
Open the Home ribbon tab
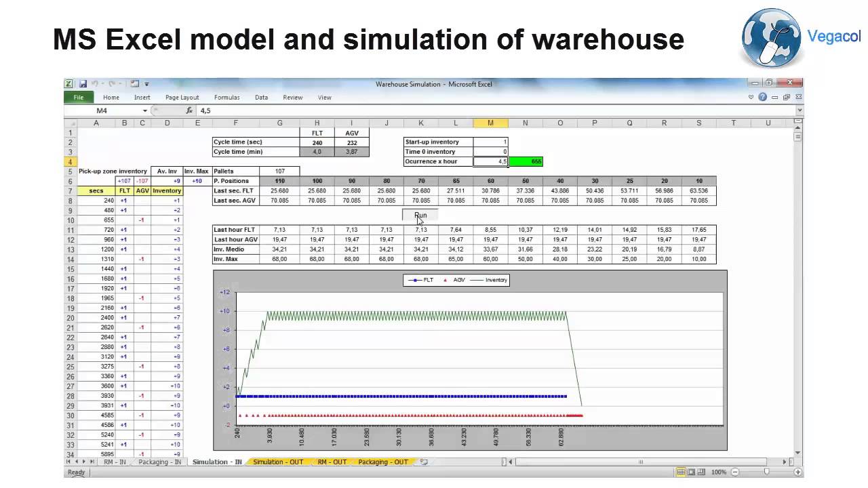(x=111, y=98)
